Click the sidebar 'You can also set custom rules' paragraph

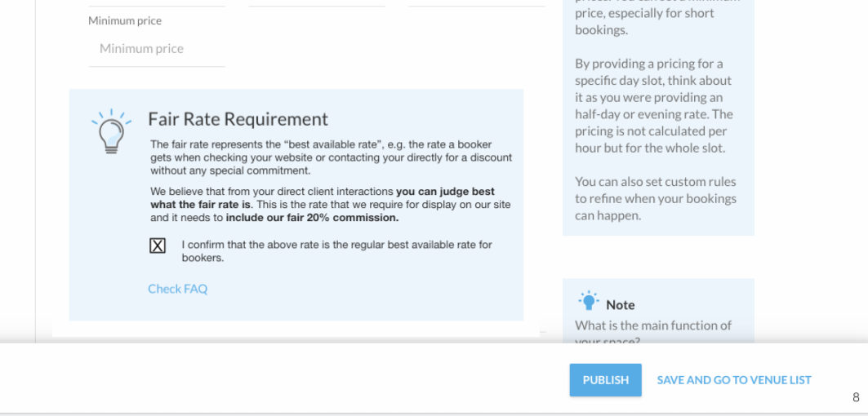[x=656, y=198]
